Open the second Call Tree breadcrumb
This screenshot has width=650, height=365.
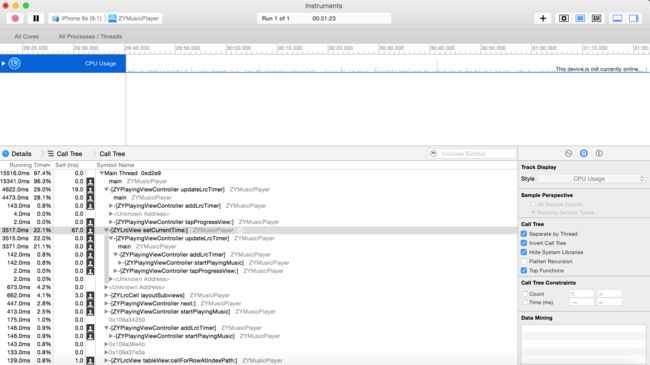tap(112, 154)
